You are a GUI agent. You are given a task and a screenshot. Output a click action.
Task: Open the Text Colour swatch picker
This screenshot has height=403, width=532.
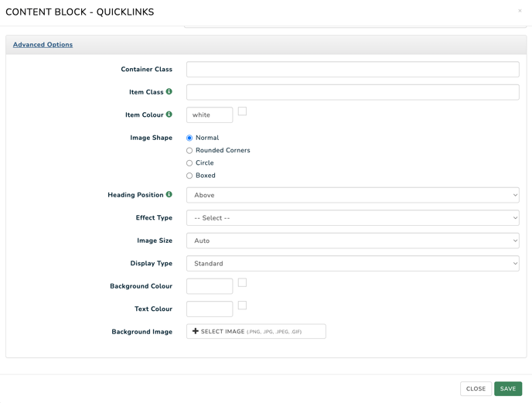[x=242, y=306]
